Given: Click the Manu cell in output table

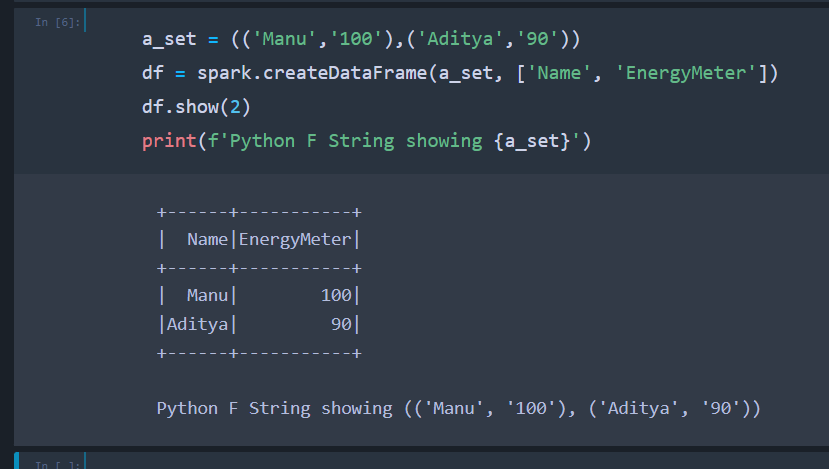Looking at the screenshot, I should [x=207, y=296].
